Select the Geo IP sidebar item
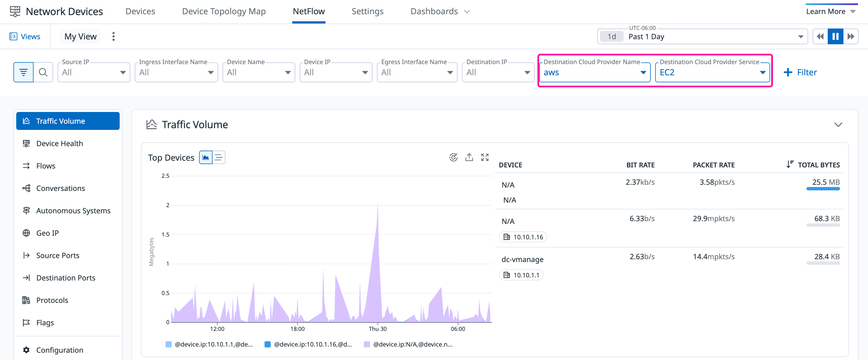 pos(47,233)
